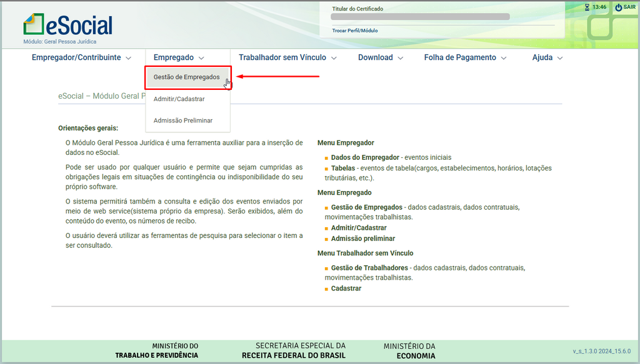The height and width of the screenshot is (364, 640).
Task: Open the Ajuda dropdown menu
Action: coord(547,57)
